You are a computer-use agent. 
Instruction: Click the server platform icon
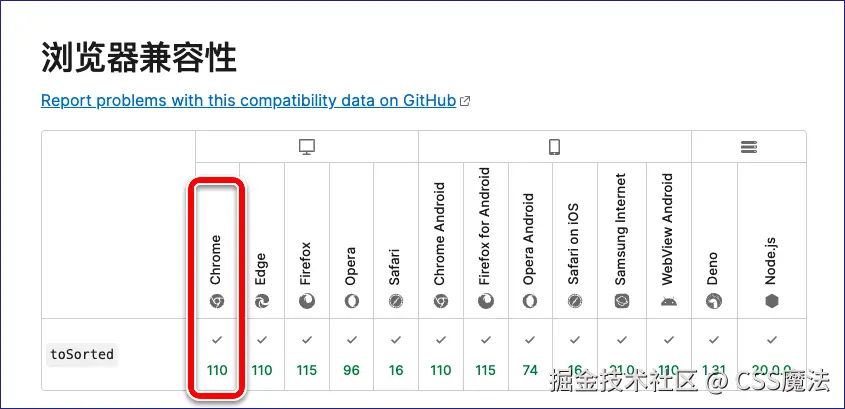coord(748,147)
